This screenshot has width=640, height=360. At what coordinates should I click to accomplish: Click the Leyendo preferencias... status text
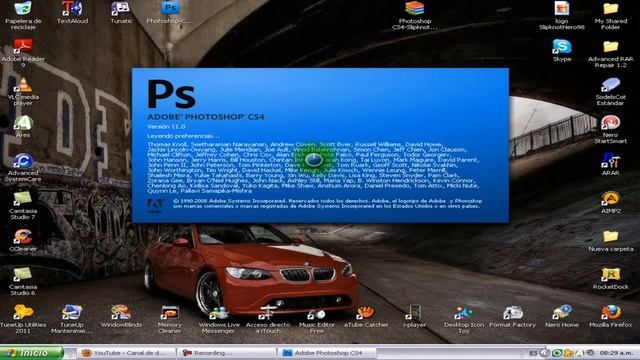183,136
